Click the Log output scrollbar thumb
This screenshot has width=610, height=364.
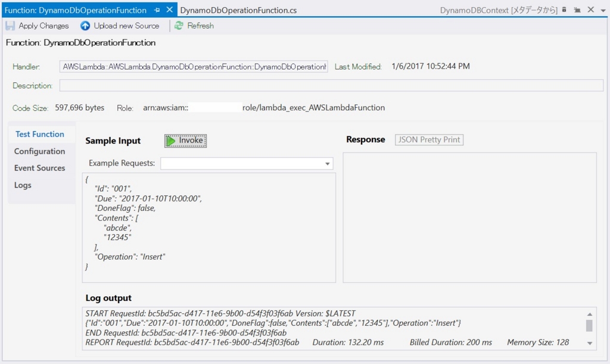(x=590, y=325)
